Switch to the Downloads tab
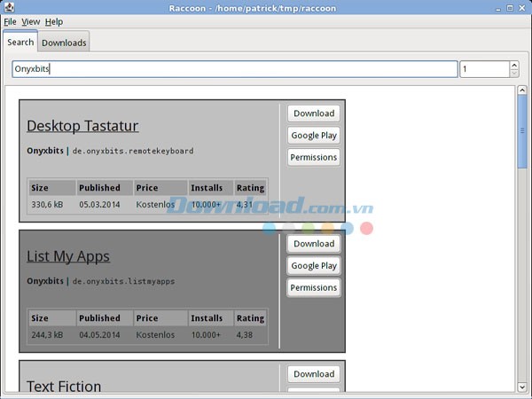Viewport: 532px width, 399px height. (x=64, y=43)
